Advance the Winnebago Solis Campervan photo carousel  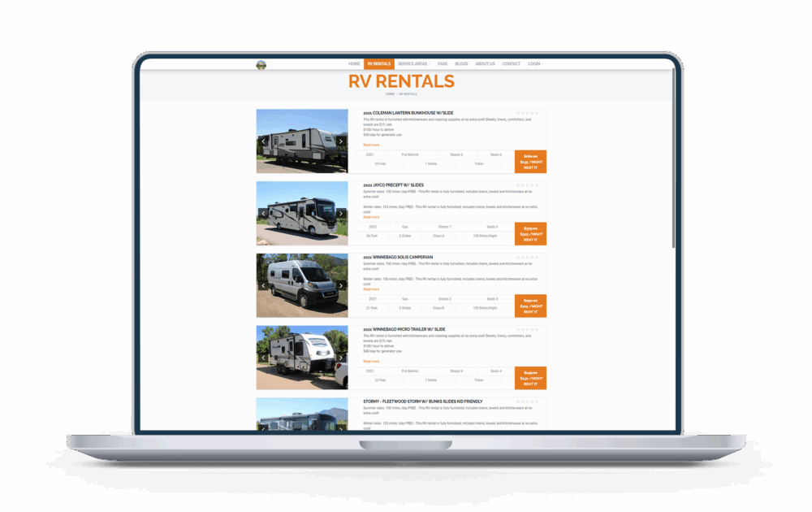341,285
